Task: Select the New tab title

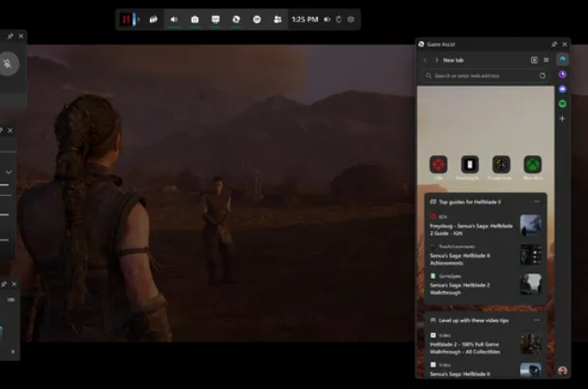Action: [454, 60]
